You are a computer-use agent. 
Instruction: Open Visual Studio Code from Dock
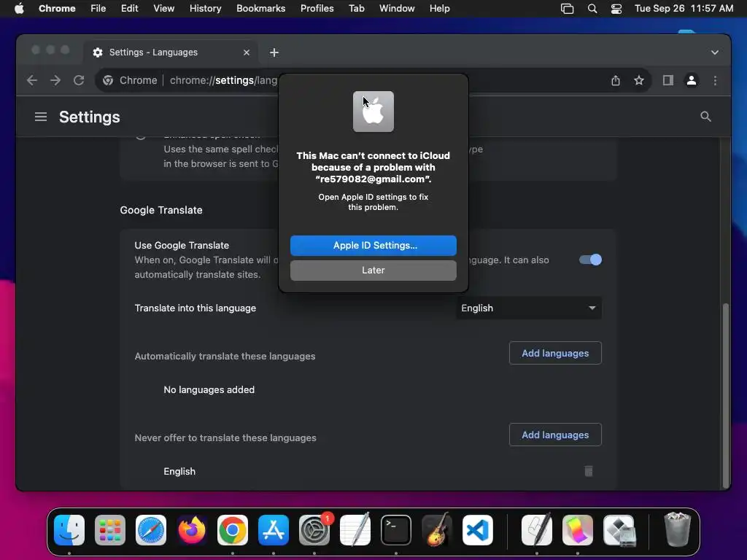click(478, 530)
